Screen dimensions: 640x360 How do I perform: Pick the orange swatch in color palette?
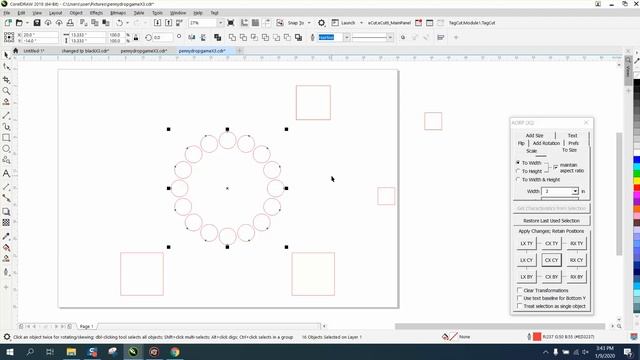point(636,209)
